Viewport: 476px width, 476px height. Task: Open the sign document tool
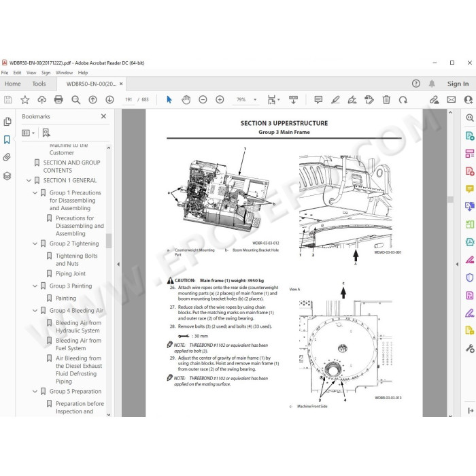[x=352, y=99]
